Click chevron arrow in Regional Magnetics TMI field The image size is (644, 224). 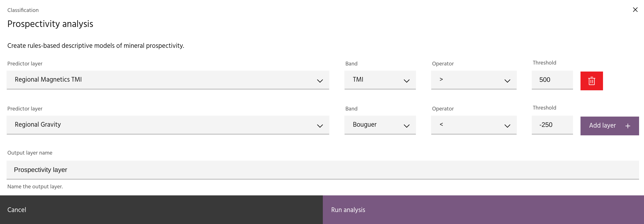coord(320,81)
